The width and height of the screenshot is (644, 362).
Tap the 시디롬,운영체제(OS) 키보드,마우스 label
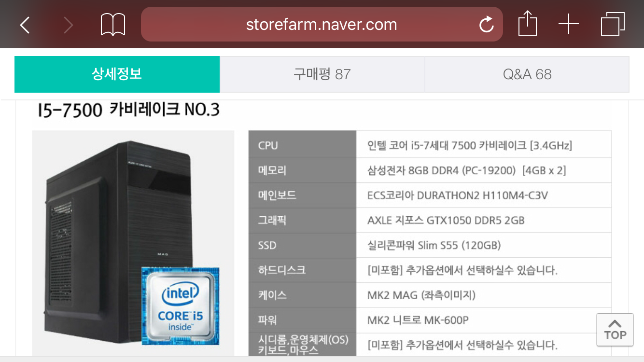[303, 345]
